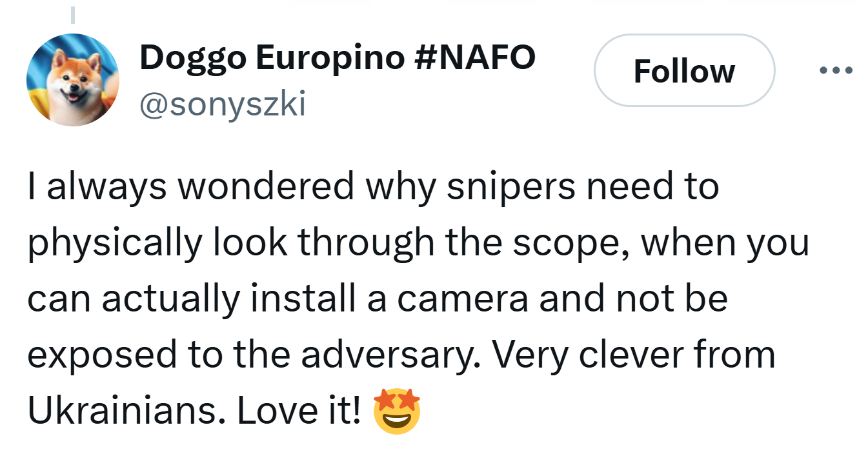This screenshot has height=454, width=868.
Task: Click the Shiba Inu profile avatar
Action: click(73, 80)
